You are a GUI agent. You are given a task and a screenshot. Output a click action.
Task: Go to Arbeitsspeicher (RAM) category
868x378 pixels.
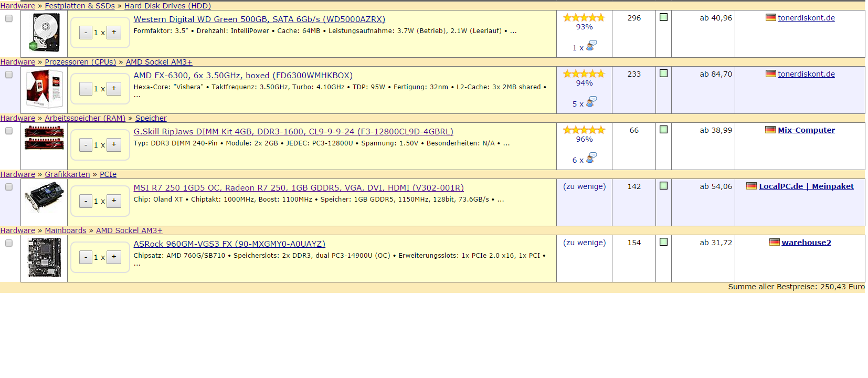click(85, 118)
